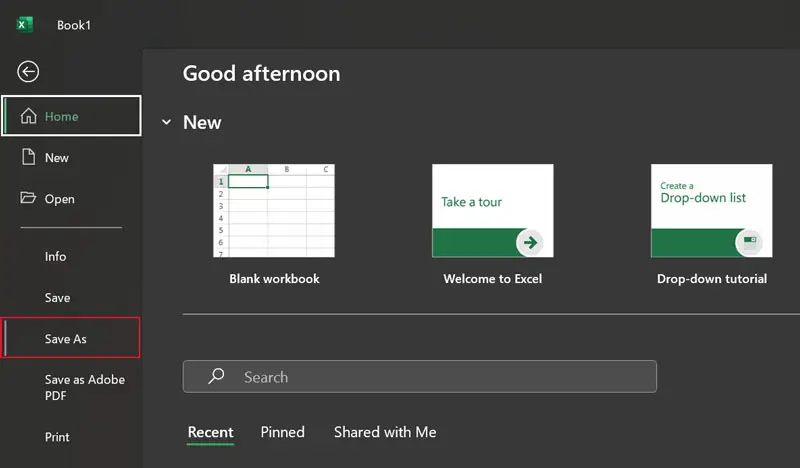Choose Save As in the sidebar

(x=71, y=338)
